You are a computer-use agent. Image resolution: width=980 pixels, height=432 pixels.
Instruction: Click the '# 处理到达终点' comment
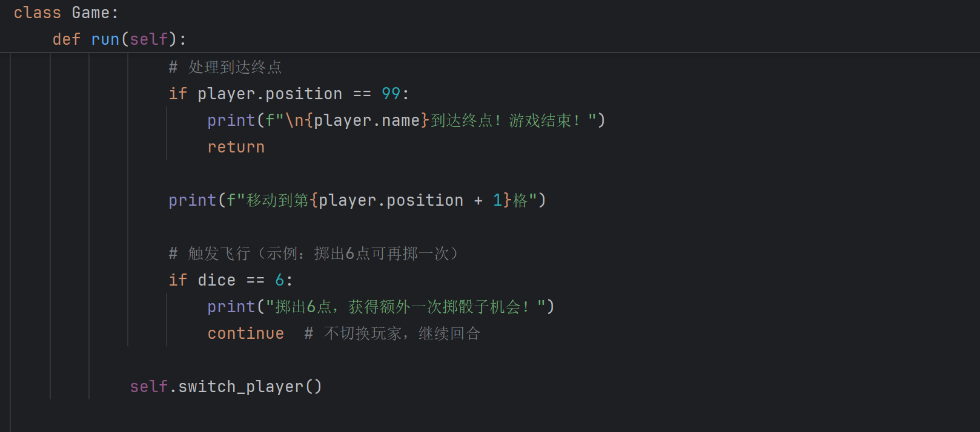tap(225, 67)
